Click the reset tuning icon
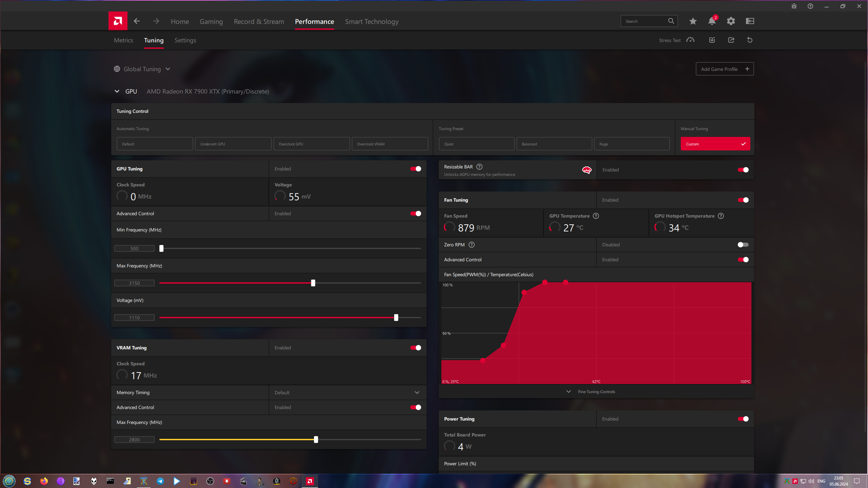The height and width of the screenshot is (488, 868). tap(750, 40)
